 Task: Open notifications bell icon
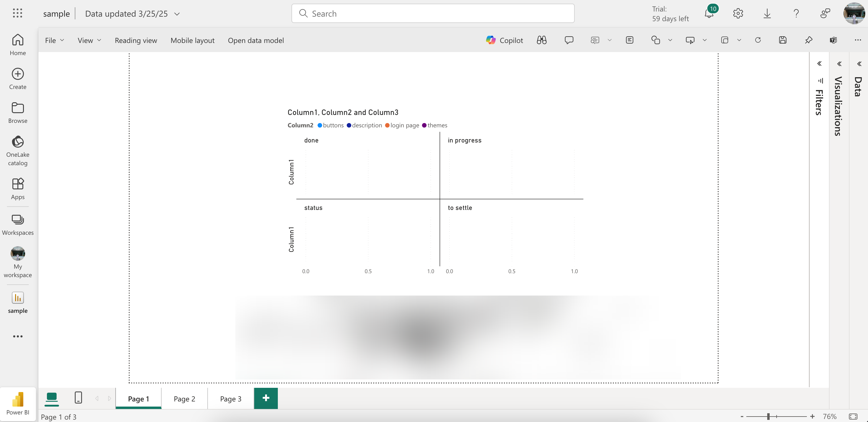click(709, 14)
